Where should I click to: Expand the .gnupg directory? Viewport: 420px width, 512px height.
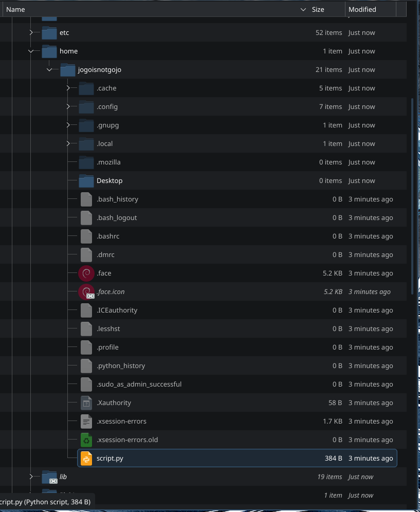[x=67, y=125]
